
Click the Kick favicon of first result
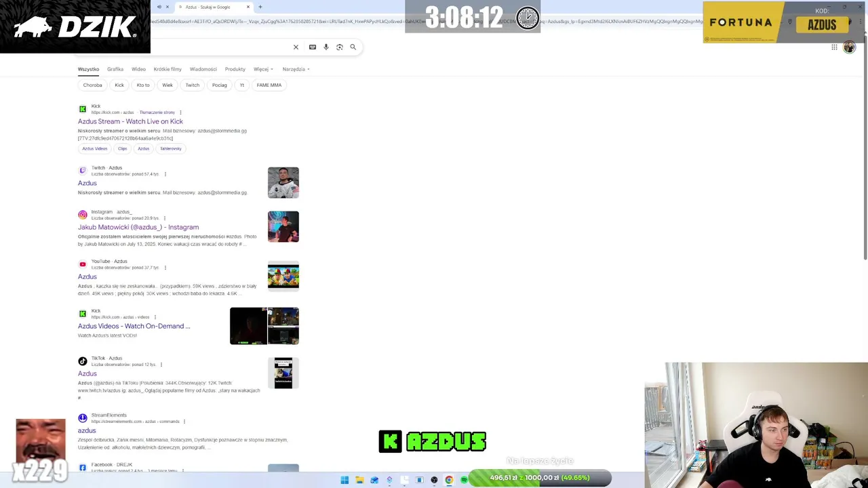click(x=83, y=109)
